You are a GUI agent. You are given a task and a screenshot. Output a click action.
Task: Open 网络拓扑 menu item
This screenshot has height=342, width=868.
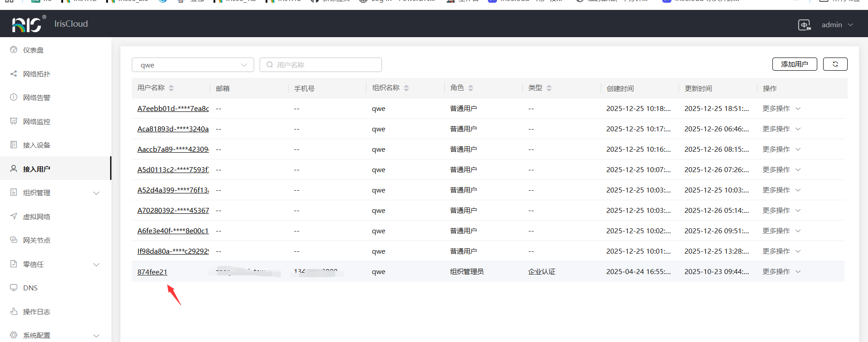pos(55,74)
